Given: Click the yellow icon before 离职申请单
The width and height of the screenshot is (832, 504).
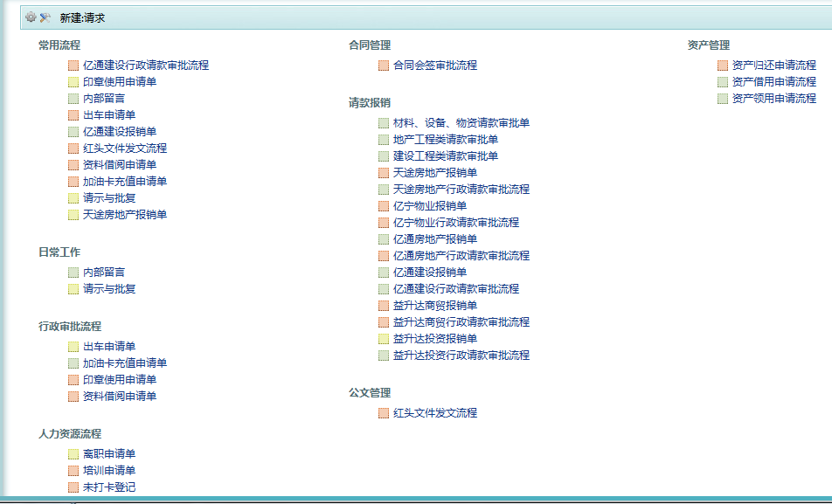Looking at the screenshot, I should tap(73, 453).
